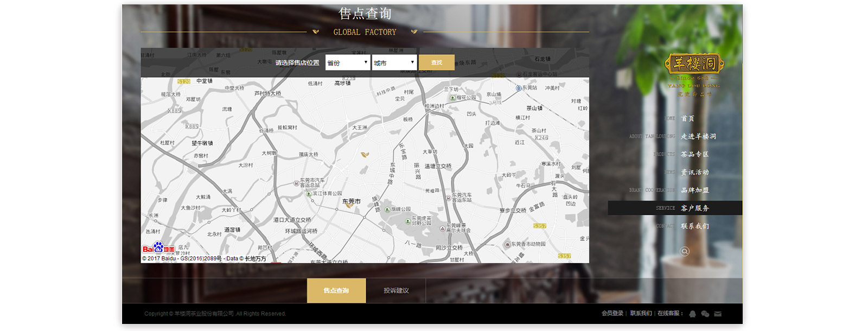868x331 pixels.
Task: Open the 省份 province dropdown
Action: pos(348,62)
